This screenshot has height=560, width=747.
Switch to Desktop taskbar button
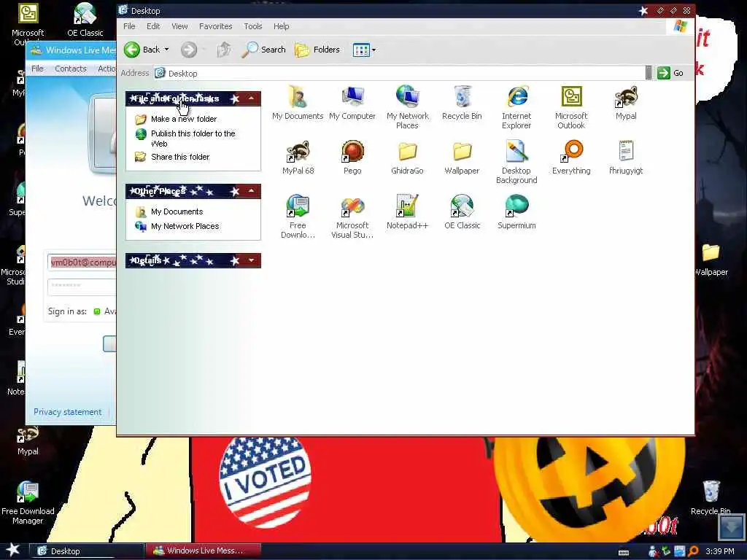(x=87, y=551)
